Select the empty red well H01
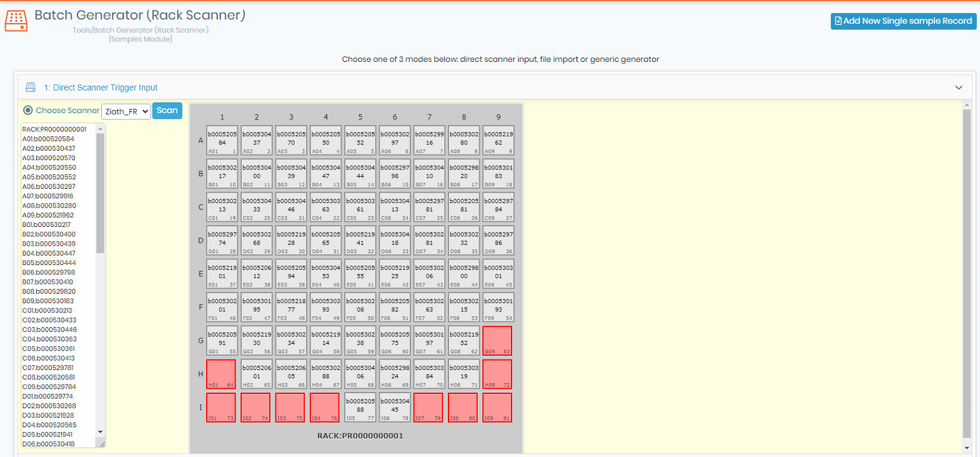The height and width of the screenshot is (457, 980). [221, 374]
